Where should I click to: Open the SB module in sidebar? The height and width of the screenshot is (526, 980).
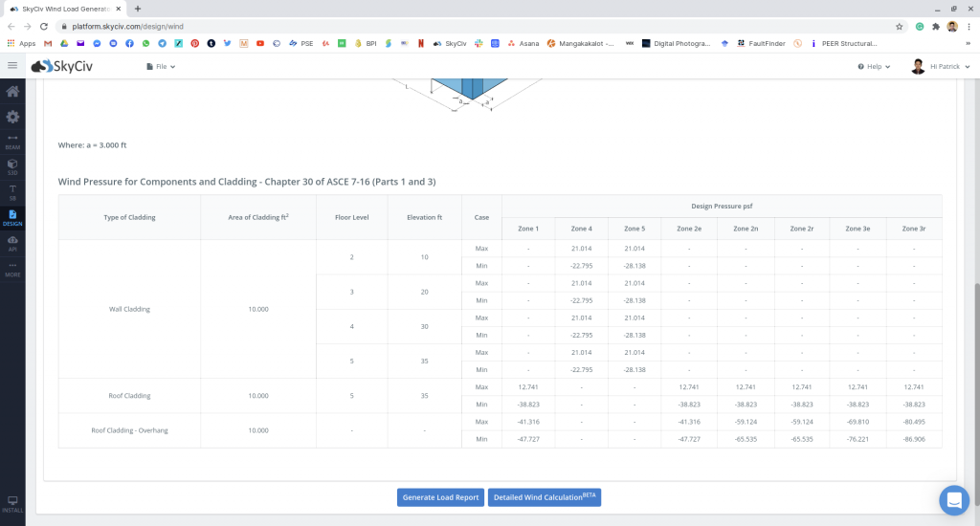(x=12, y=191)
